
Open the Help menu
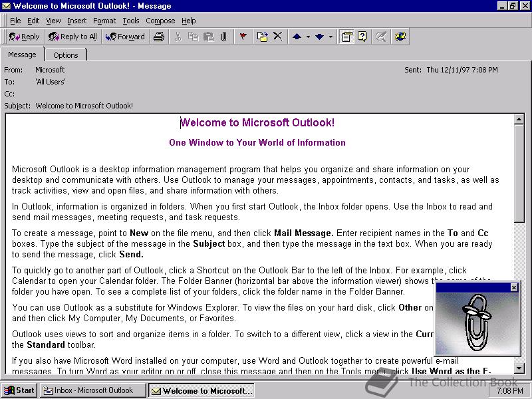(x=189, y=21)
